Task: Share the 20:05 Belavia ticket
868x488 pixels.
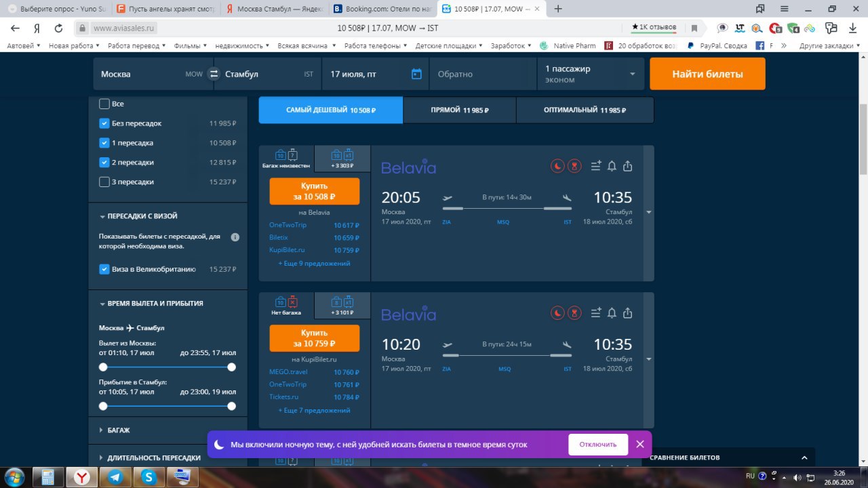Action: [x=628, y=165]
